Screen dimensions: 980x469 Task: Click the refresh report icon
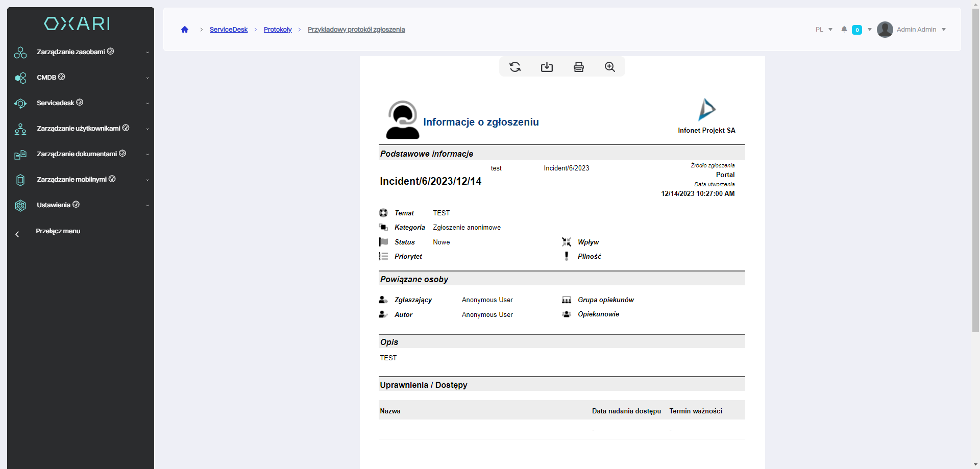tap(515, 67)
